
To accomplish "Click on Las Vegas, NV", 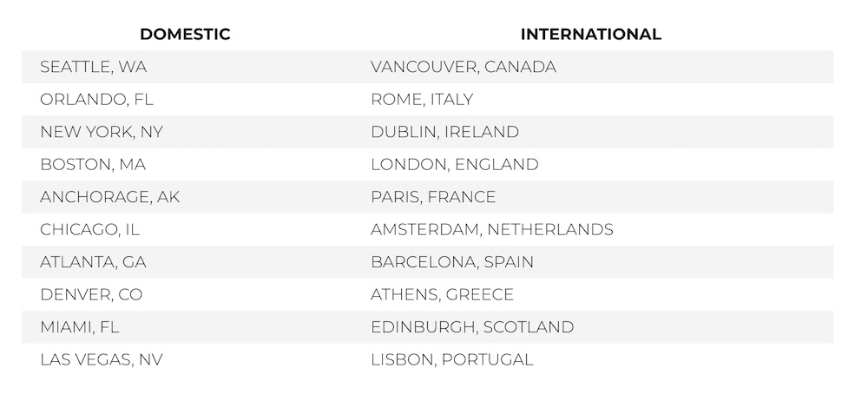I will pos(102,359).
